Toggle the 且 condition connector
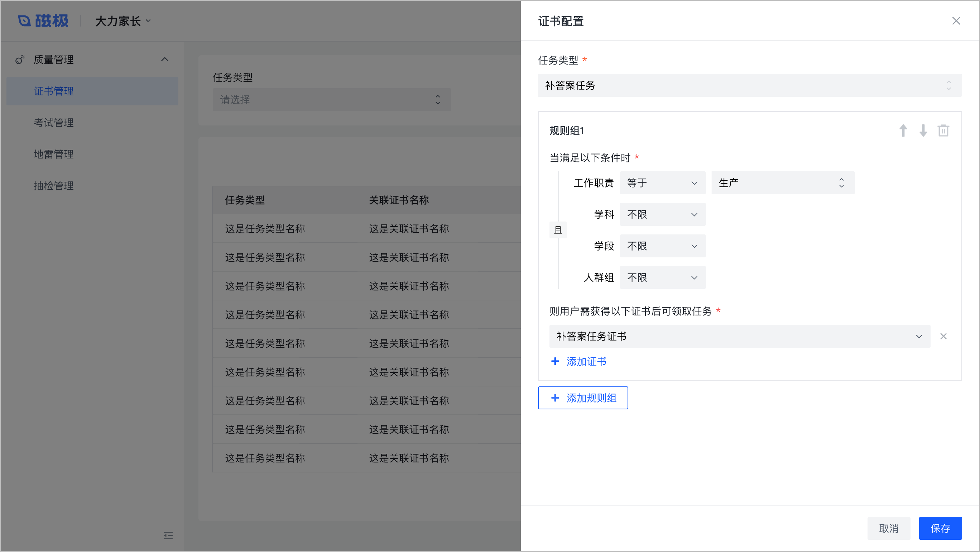The width and height of the screenshot is (980, 552). [558, 230]
